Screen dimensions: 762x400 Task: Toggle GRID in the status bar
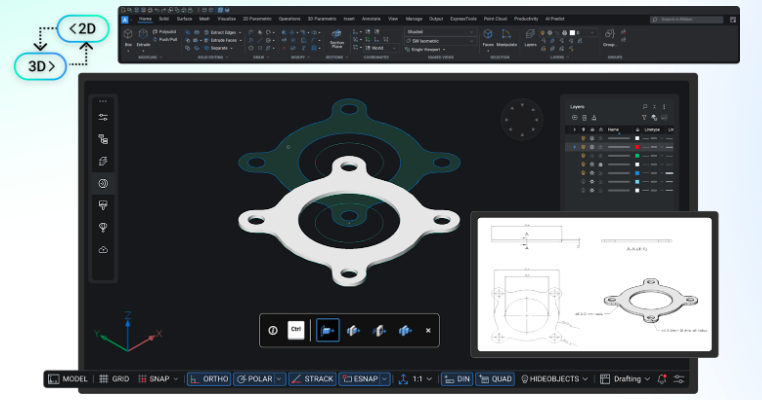pyautogui.click(x=114, y=379)
